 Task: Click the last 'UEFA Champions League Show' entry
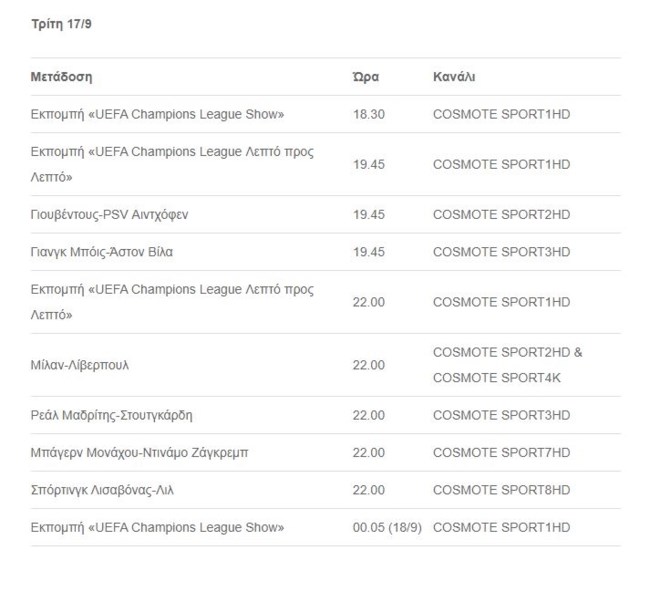[x=157, y=527]
